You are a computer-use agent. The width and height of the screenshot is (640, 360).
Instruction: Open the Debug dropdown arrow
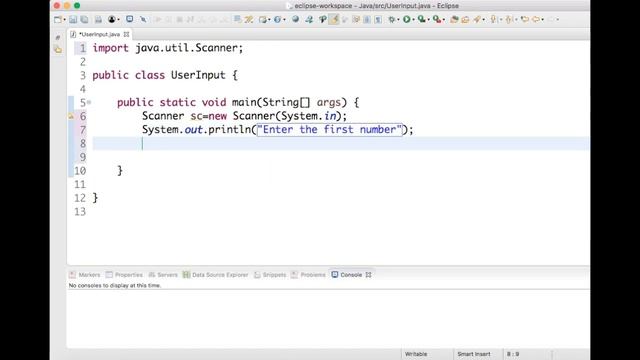[398, 20]
